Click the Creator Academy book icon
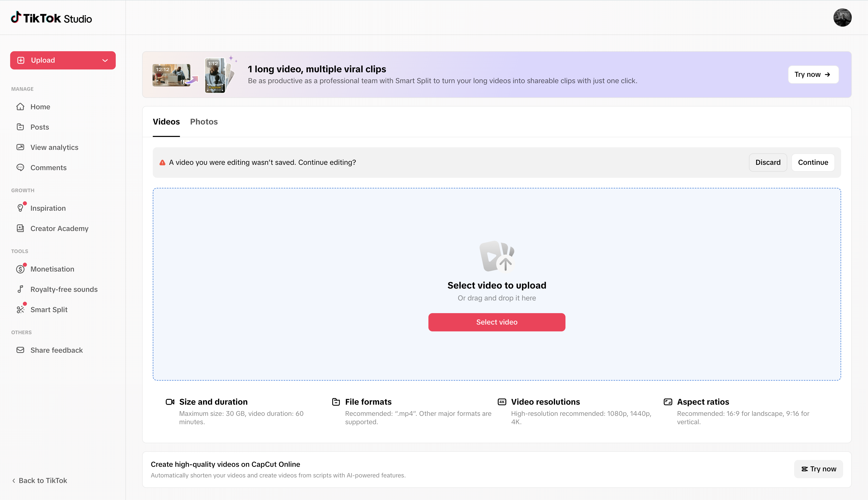 pos(20,228)
